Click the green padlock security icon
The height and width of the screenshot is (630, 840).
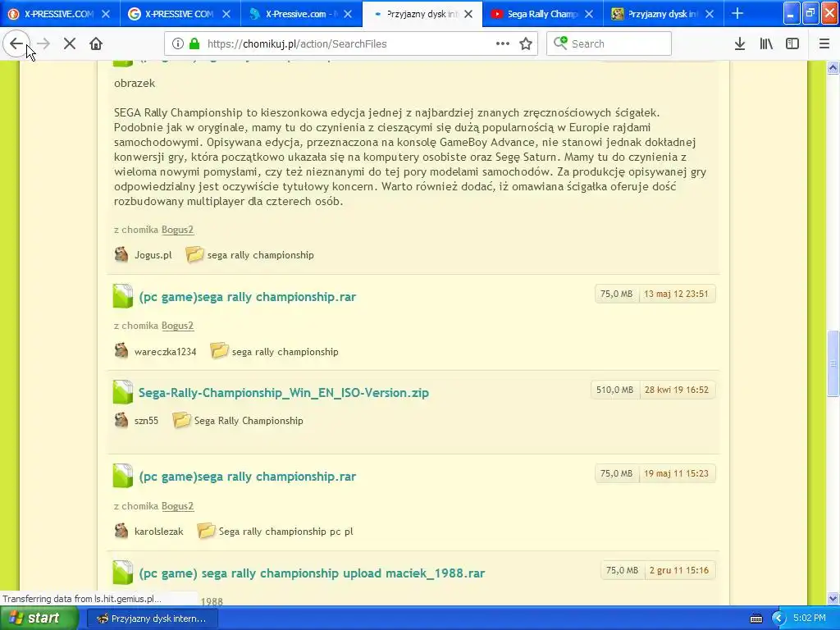click(x=194, y=44)
